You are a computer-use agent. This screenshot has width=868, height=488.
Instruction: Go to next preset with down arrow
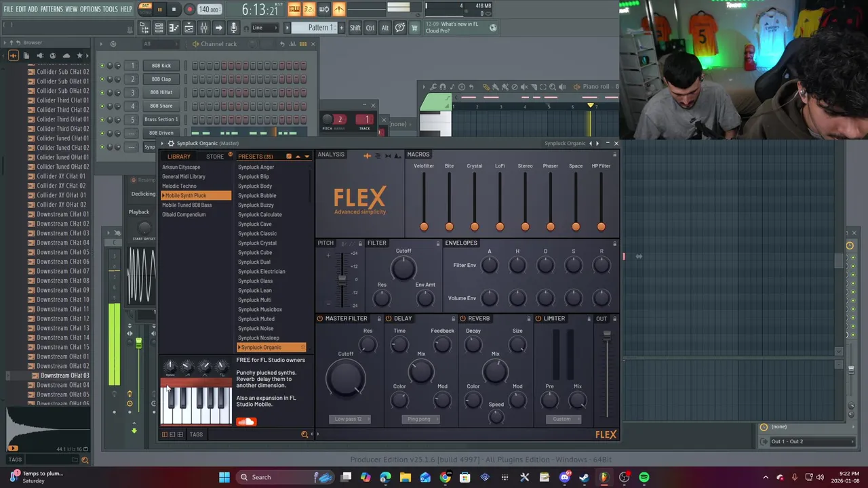click(307, 157)
